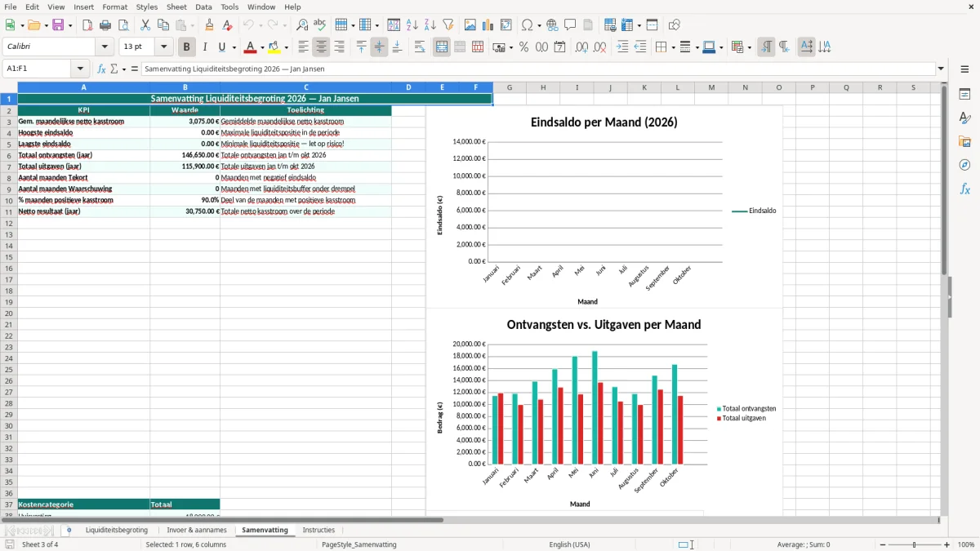Click the Find & Replace icon
This screenshot has width=980, height=551.
coord(302,25)
